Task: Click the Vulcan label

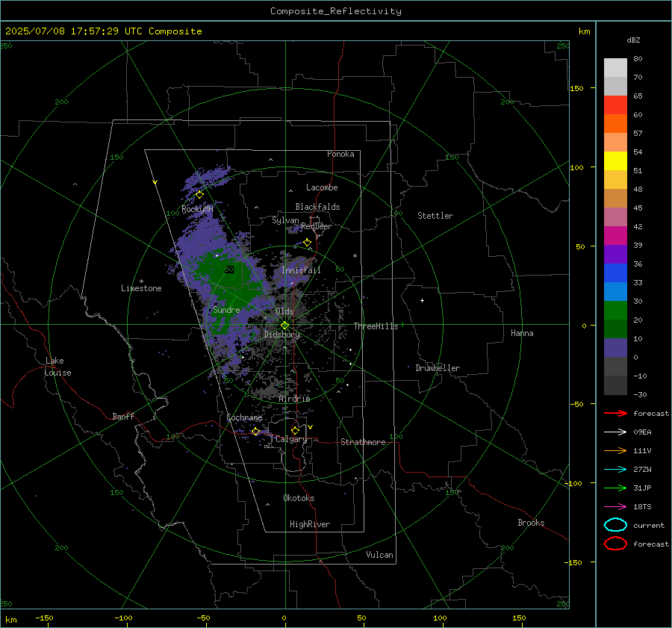Action: (379, 555)
